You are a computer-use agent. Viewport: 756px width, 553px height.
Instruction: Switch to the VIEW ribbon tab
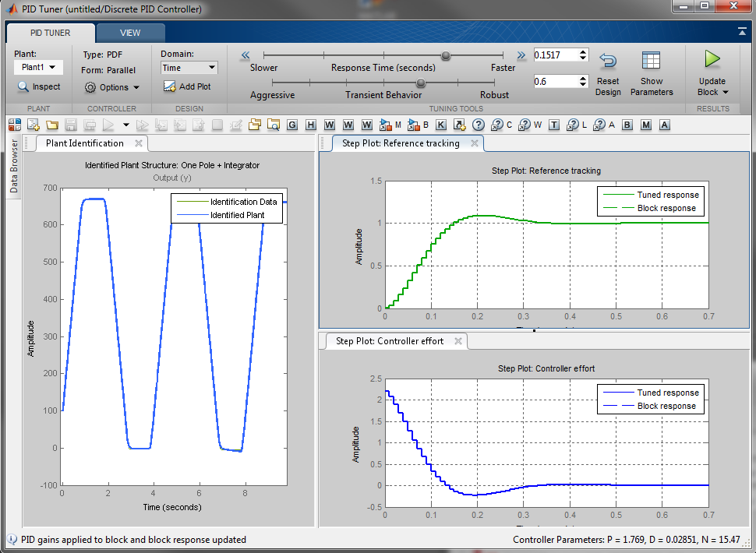point(130,33)
